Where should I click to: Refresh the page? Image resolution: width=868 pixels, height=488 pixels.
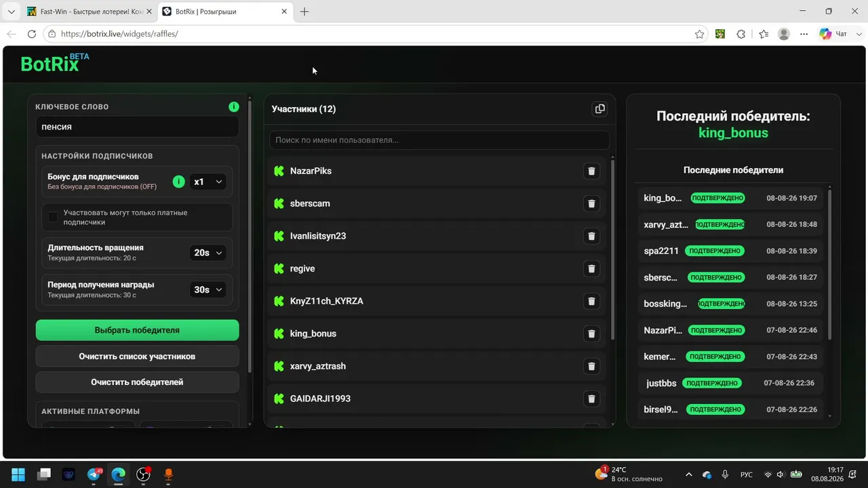click(32, 34)
